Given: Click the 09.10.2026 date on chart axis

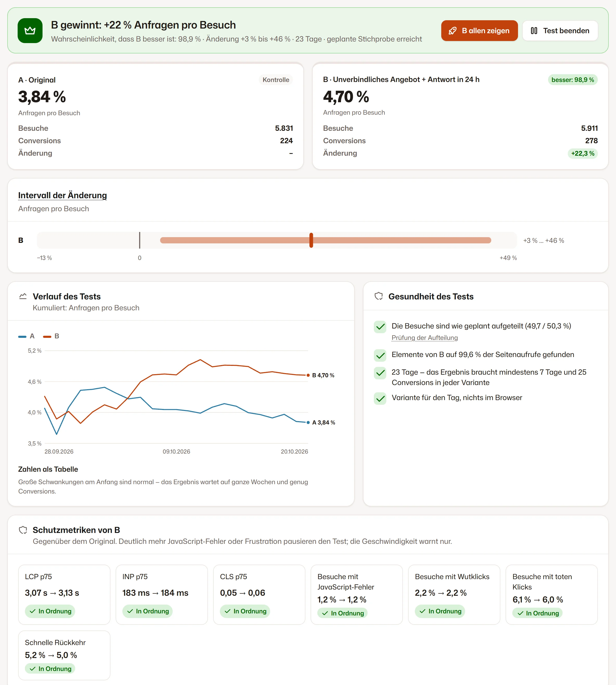Looking at the screenshot, I should [176, 451].
